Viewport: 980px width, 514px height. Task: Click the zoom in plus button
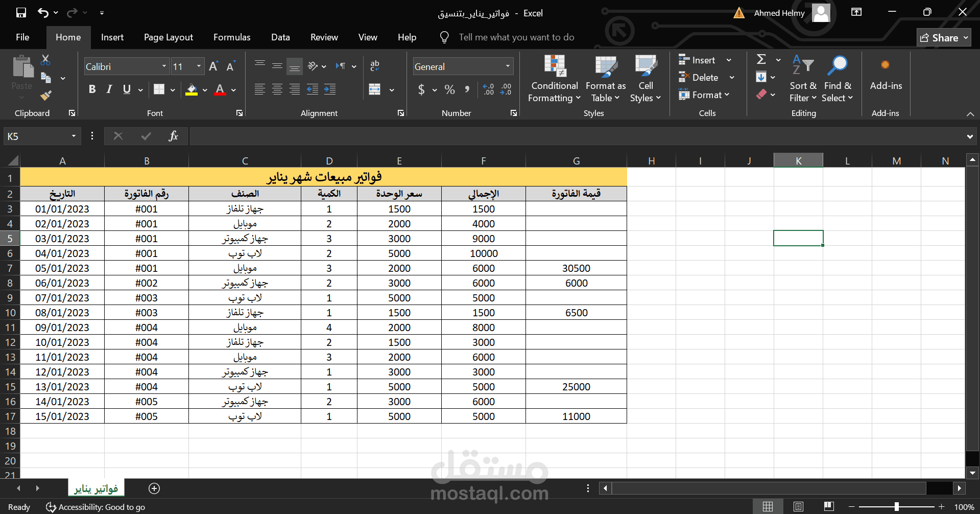coord(942,507)
